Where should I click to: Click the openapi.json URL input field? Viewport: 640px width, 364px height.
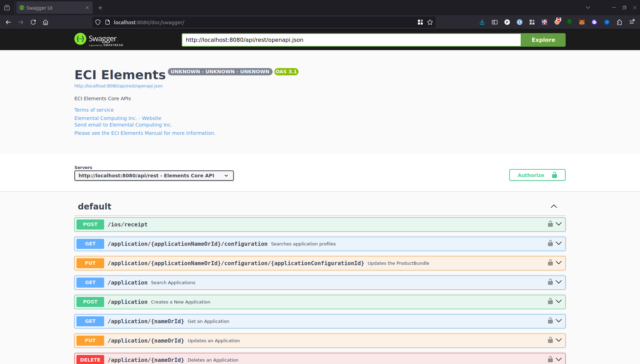click(351, 40)
